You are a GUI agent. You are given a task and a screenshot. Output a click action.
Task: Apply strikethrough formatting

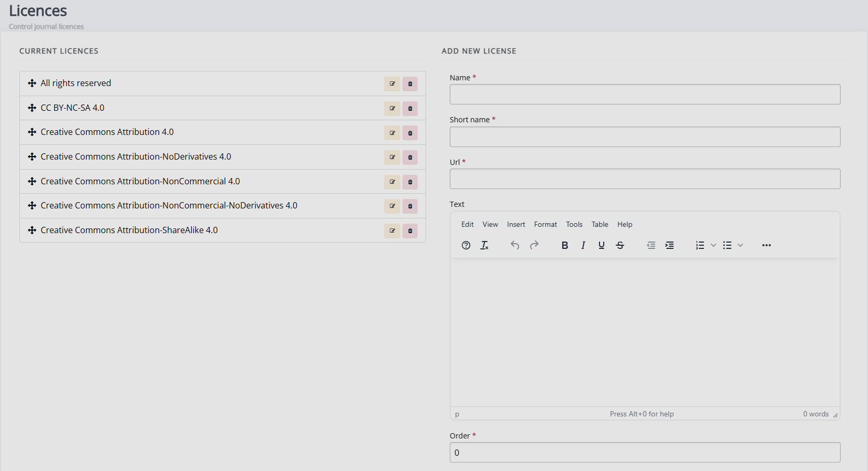620,245
